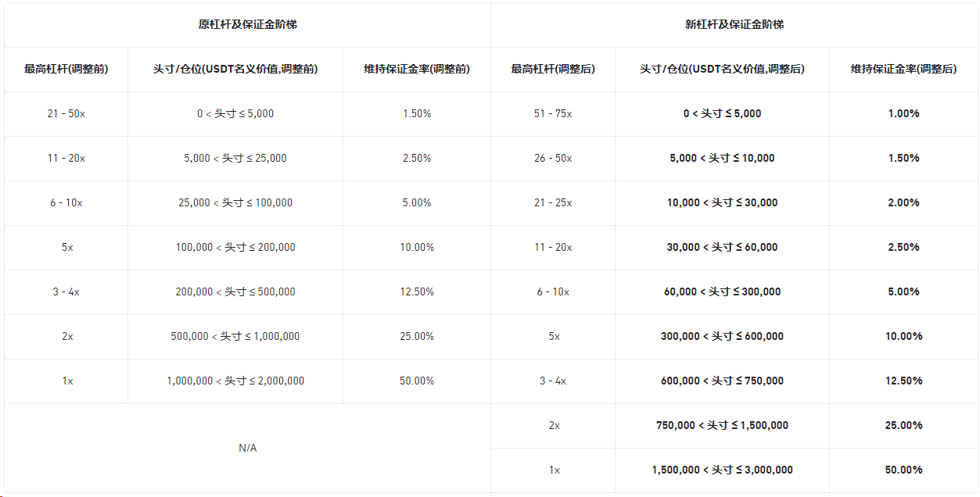The width and height of the screenshot is (980, 497).
Task: Click the N/A cell
Action: (247, 448)
